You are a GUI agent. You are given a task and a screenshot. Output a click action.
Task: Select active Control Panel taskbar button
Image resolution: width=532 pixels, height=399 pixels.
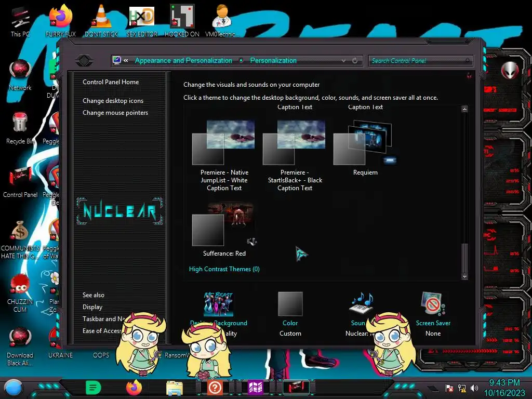[x=296, y=387]
